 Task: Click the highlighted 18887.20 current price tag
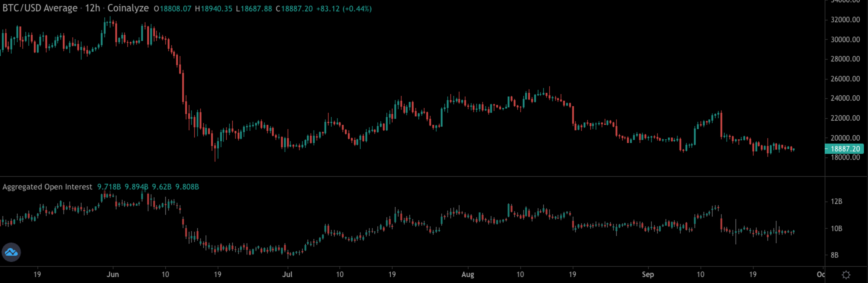(x=845, y=149)
